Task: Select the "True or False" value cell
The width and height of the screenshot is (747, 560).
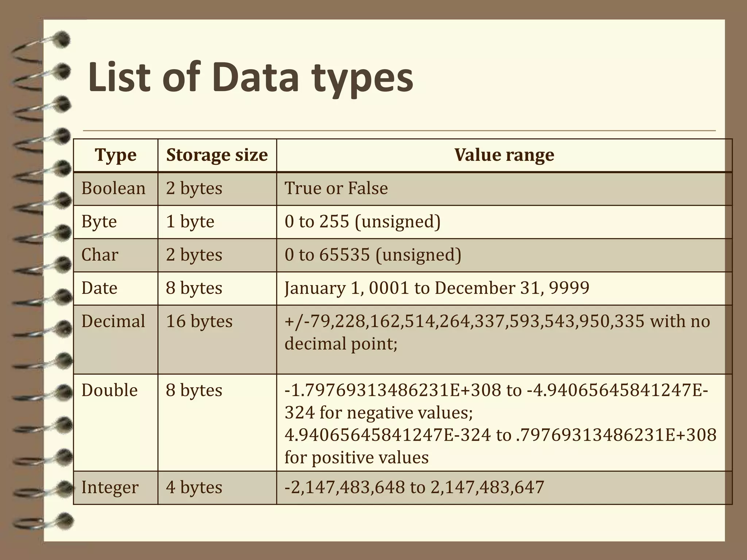Action: [x=336, y=188]
